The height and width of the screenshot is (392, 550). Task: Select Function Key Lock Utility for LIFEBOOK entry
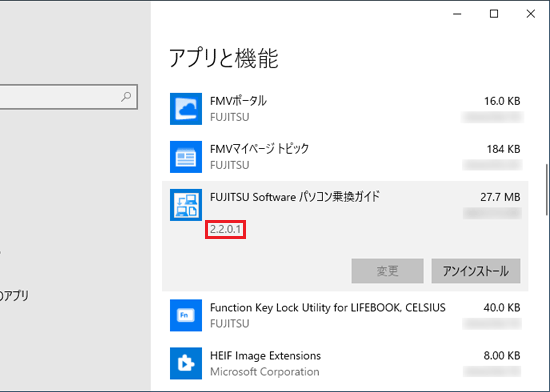pos(328,307)
